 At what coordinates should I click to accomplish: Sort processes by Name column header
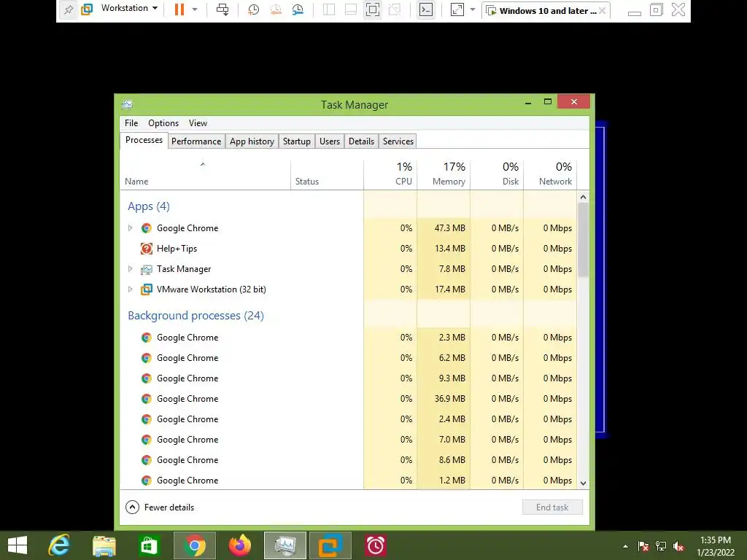(x=205, y=175)
